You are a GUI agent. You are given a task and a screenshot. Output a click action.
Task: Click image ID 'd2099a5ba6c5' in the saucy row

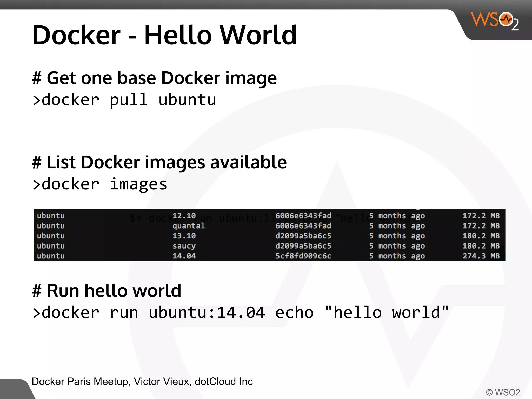click(303, 246)
